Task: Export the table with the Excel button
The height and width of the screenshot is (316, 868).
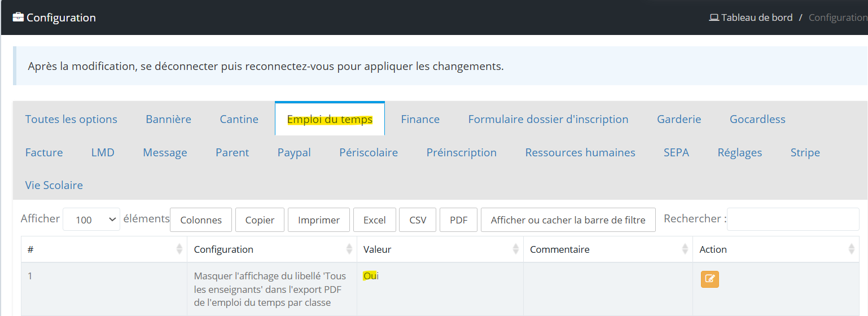Action: [374, 220]
